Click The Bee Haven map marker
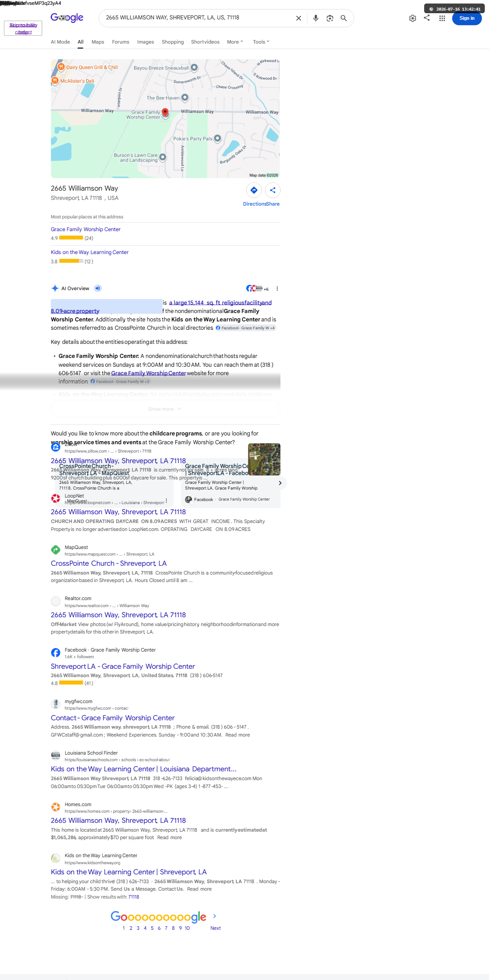Image resolution: width=495 pixels, height=980 pixels. point(185,98)
